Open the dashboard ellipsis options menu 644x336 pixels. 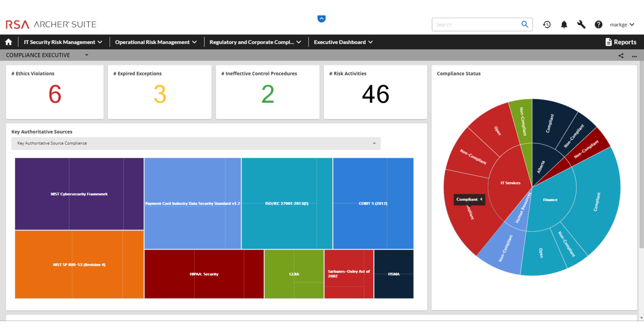(x=634, y=56)
